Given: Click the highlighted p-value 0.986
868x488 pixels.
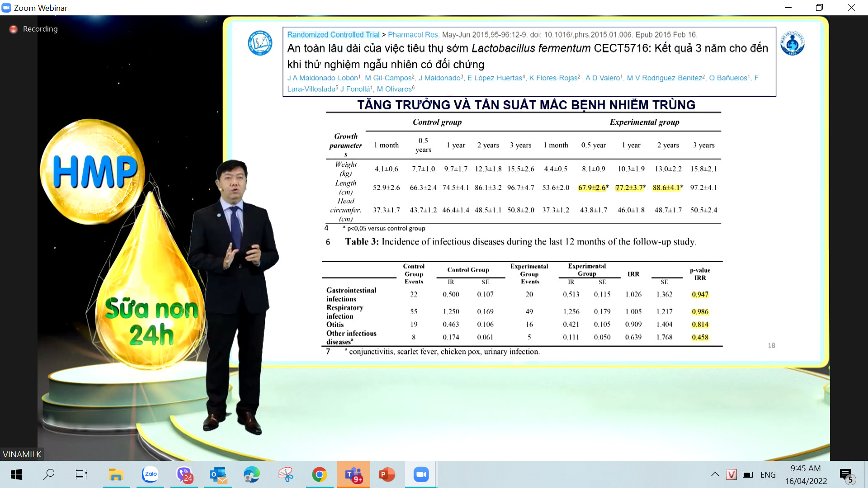Looking at the screenshot, I should click(700, 312).
